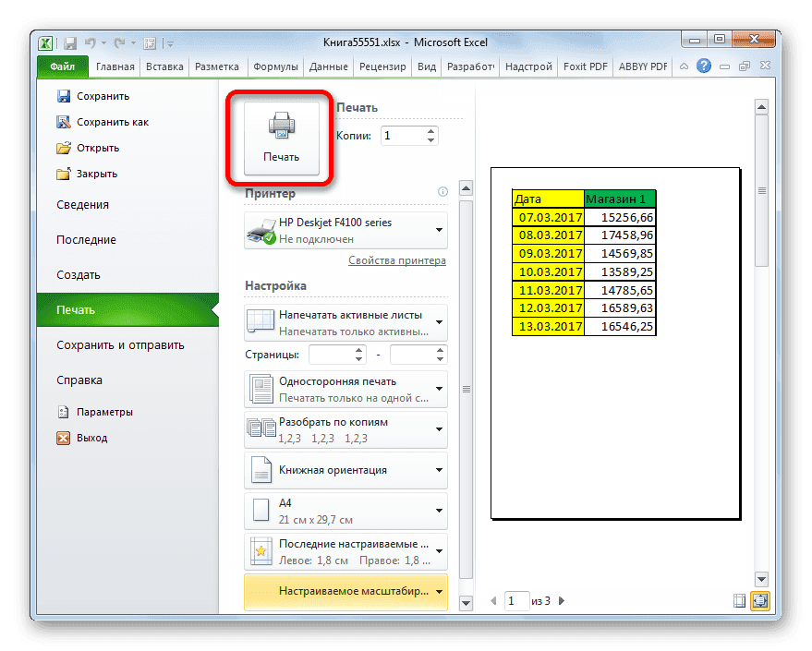
Task: Select the Сохранить icon to save workbook
Action: 65,95
